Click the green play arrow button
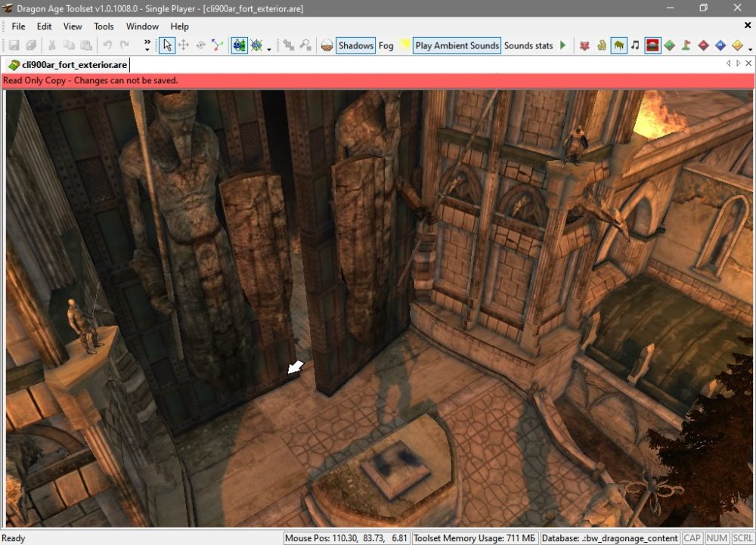The width and height of the screenshot is (756, 545). click(562, 45)
